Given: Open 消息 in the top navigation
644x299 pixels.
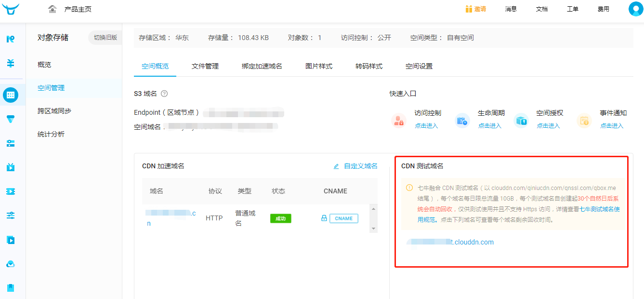Looking at the screenshot, I should [x=511, y=9].
